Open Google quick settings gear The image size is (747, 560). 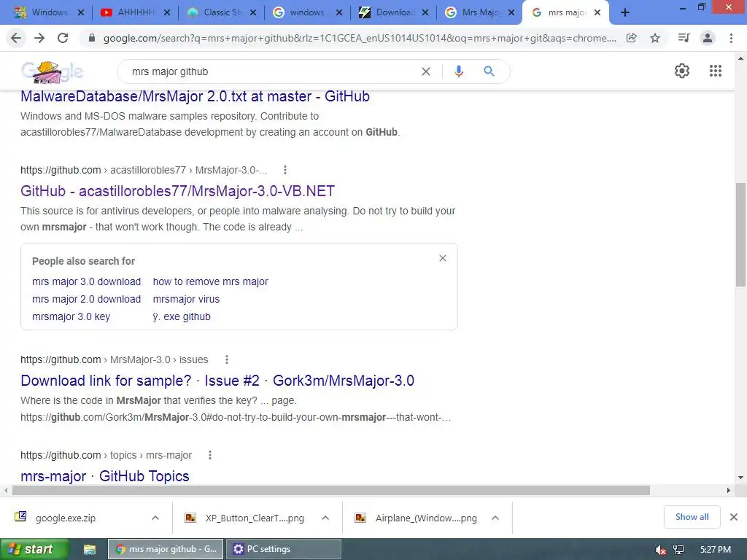coord(682,71)
